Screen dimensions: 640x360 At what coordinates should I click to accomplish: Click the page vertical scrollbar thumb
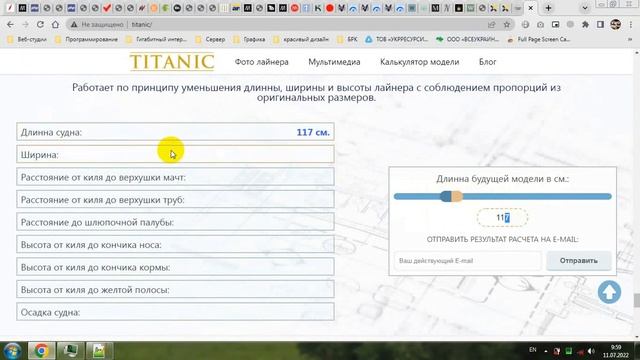click(636, 300)
